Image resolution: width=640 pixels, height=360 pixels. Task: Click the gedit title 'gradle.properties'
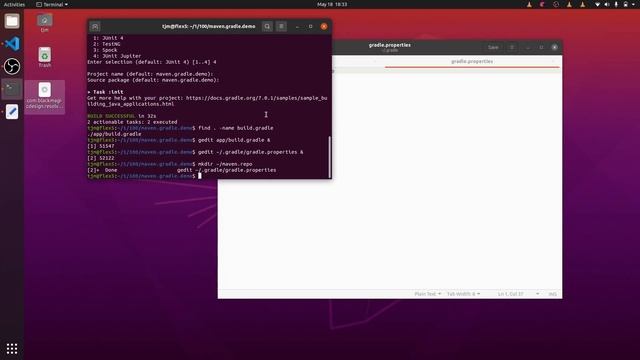[390, 45]
